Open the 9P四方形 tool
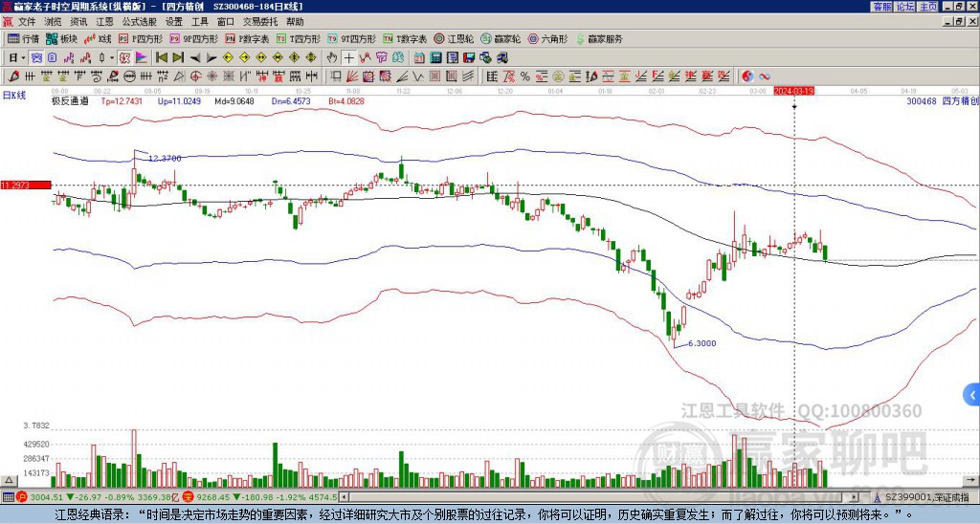The image size is (980, 524). pyautogui.click(x=194, y=38)
